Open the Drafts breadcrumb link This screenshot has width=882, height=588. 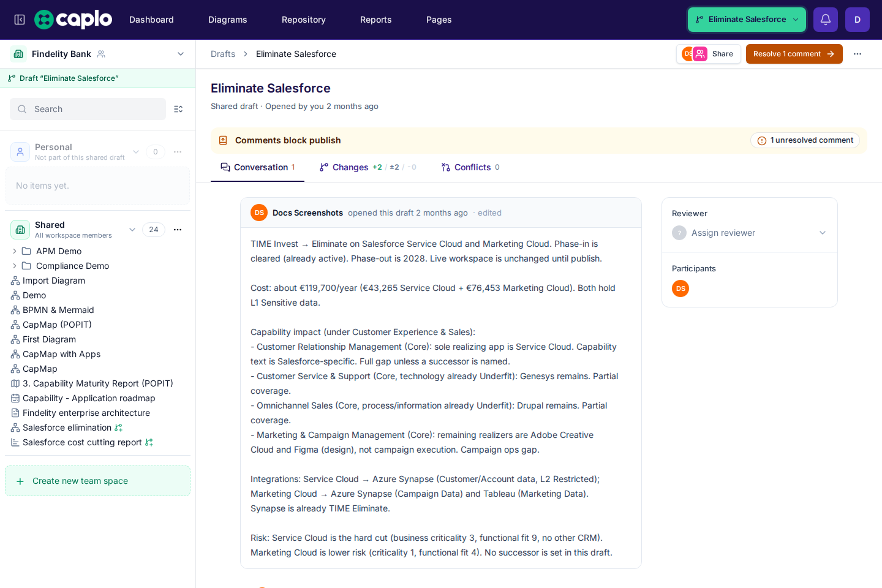(223, 54)
